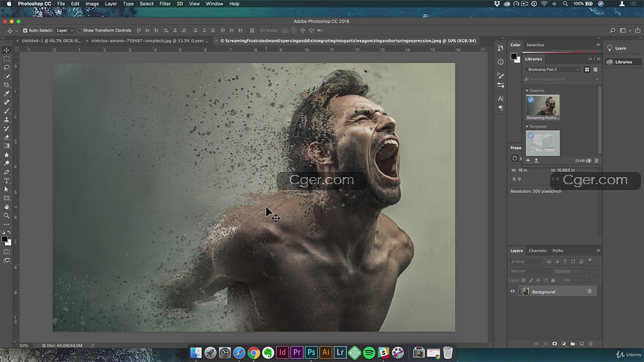Switch to the Swatches tab
The width and height of the screenshot is (644, 362).
535,45
